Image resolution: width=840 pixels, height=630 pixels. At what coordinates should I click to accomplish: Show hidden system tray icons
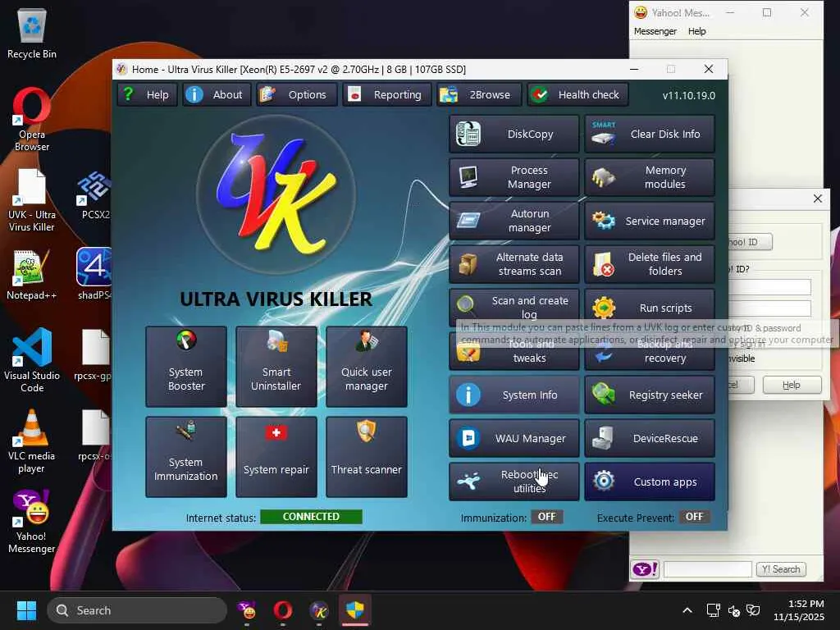pyautogui.click(x=687, y=610)
